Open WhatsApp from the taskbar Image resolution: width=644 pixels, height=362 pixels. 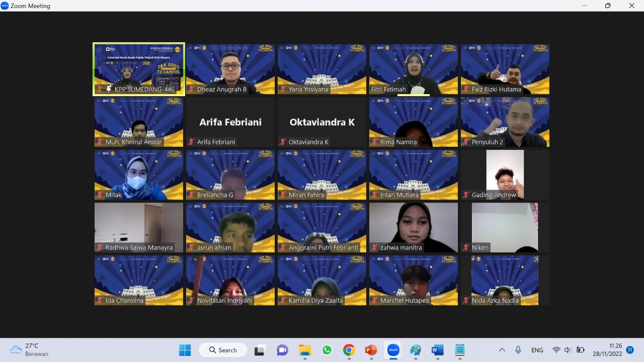coord(327,350)
